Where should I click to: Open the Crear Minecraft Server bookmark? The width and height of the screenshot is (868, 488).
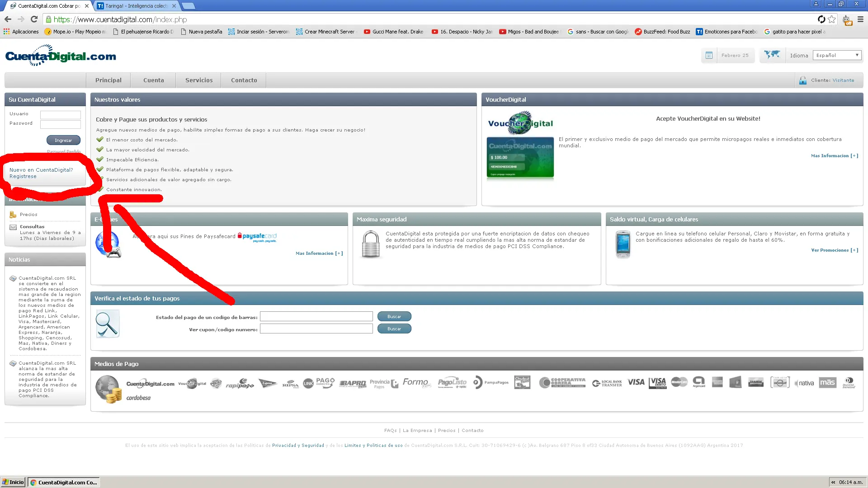pyautogui.click(x=326, y=32)
